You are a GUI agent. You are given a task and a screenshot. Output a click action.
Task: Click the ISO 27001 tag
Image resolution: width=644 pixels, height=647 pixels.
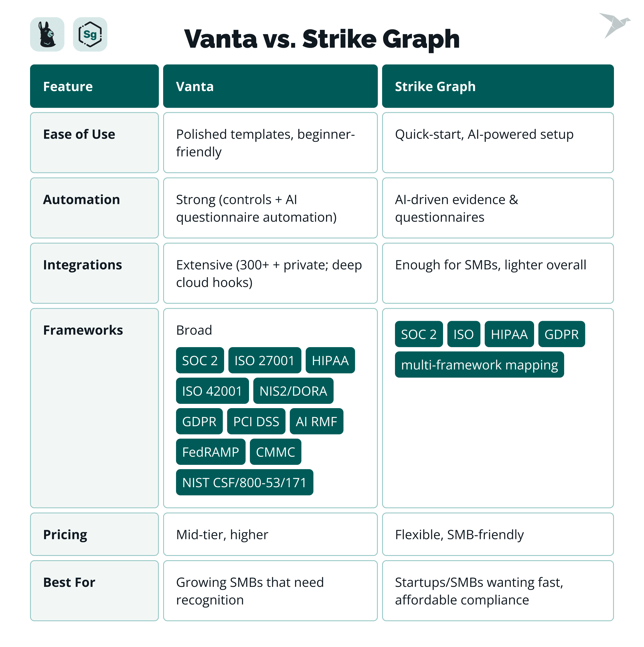pos(264,360)
